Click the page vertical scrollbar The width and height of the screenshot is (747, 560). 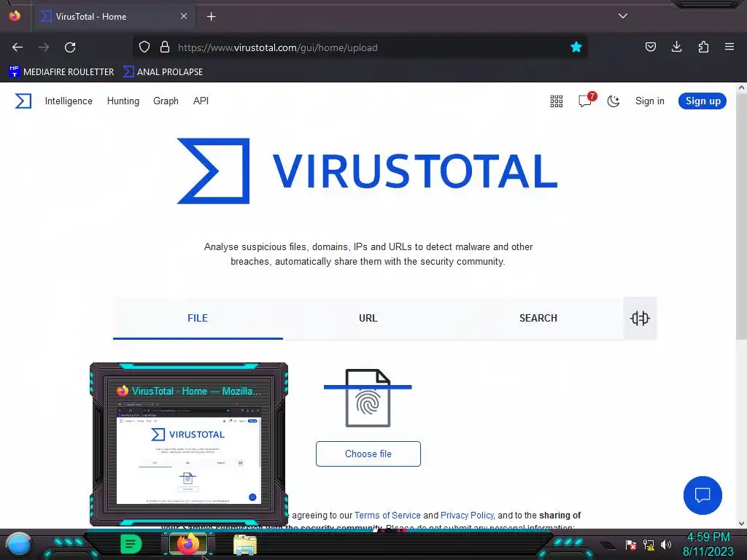[x=741, y=216]
